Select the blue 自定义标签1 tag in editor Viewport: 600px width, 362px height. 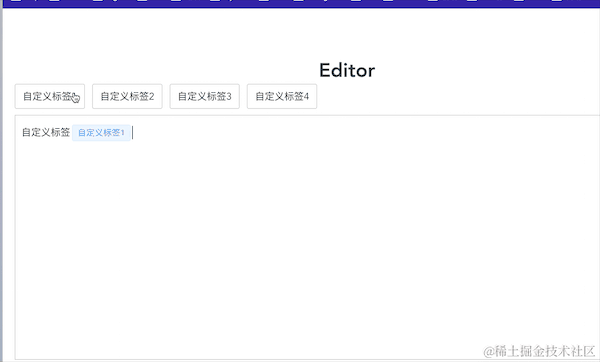click(x=101, y=133)
